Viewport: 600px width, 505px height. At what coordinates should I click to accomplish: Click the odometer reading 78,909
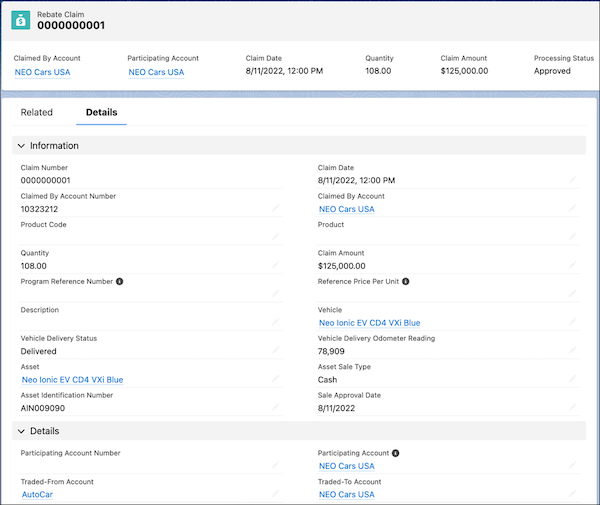pyautogui.click(x=331, y=352)
